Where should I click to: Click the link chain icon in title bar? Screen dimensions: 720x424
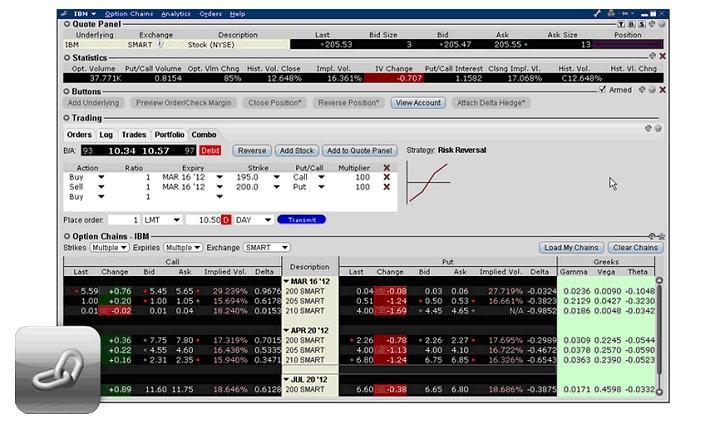(63, 14)
